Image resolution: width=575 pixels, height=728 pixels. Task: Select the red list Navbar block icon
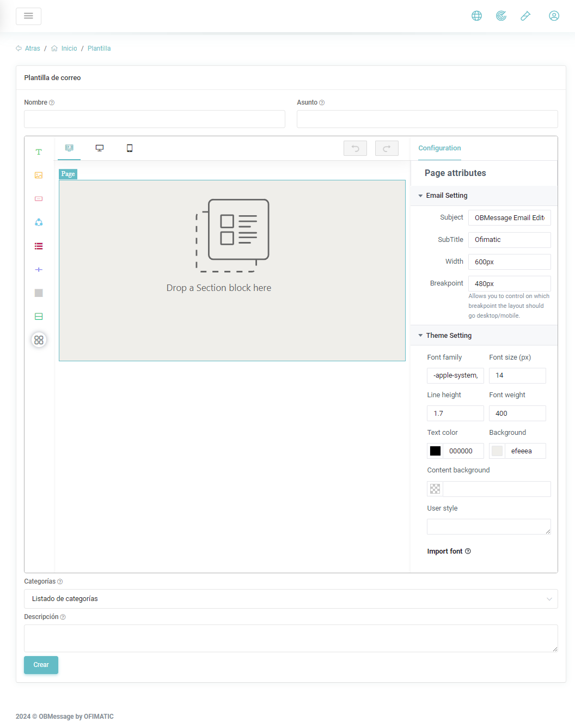click(39, 246)
